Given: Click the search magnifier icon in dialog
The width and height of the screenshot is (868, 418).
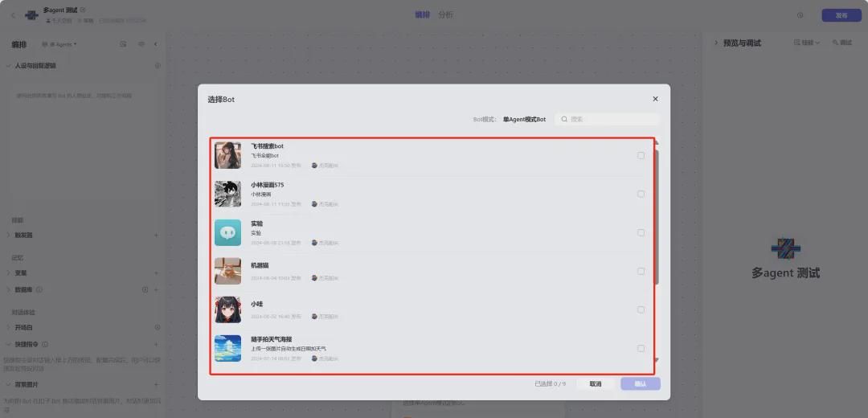Looking at the screenshot, I should [x=565, y=119].
